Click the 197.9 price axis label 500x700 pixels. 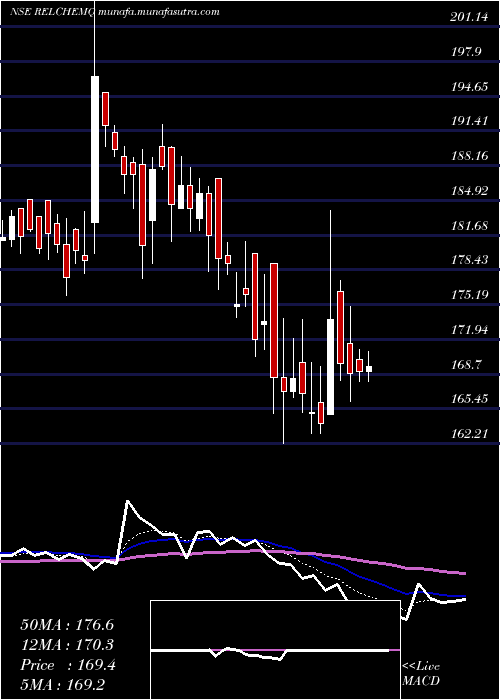pyautogui.click(x=467, y=52)
